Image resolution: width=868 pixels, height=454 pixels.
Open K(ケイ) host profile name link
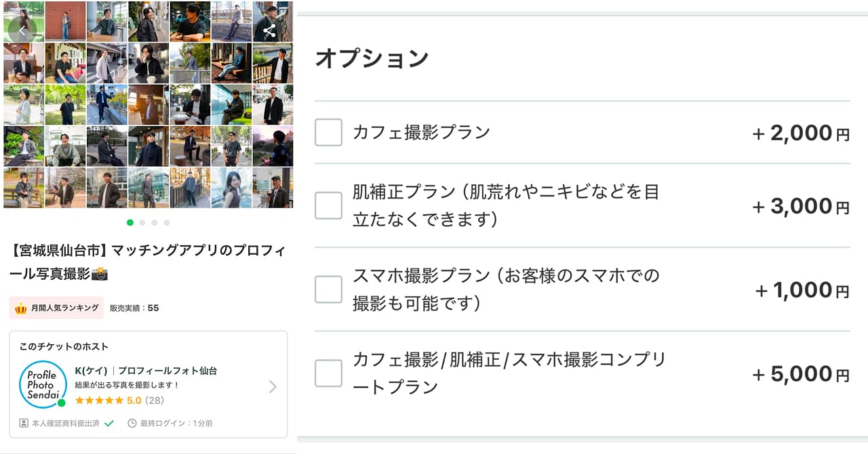[92, 371]
